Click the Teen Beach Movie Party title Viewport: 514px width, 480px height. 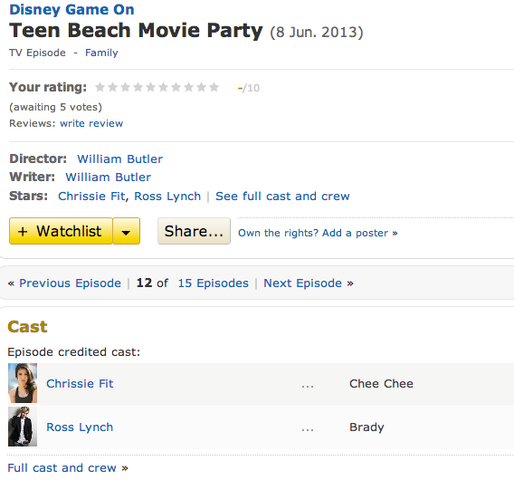[136, 30]
